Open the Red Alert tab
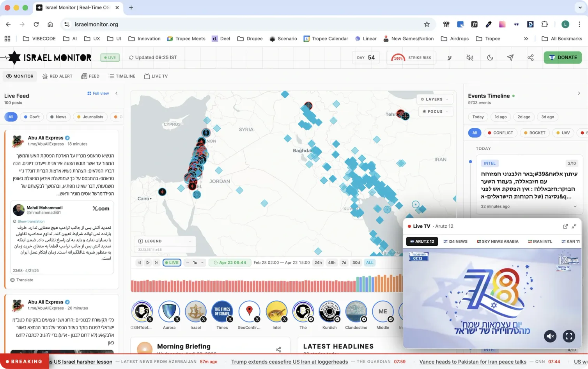Viewport: 588px width, 369px height. 57,76
